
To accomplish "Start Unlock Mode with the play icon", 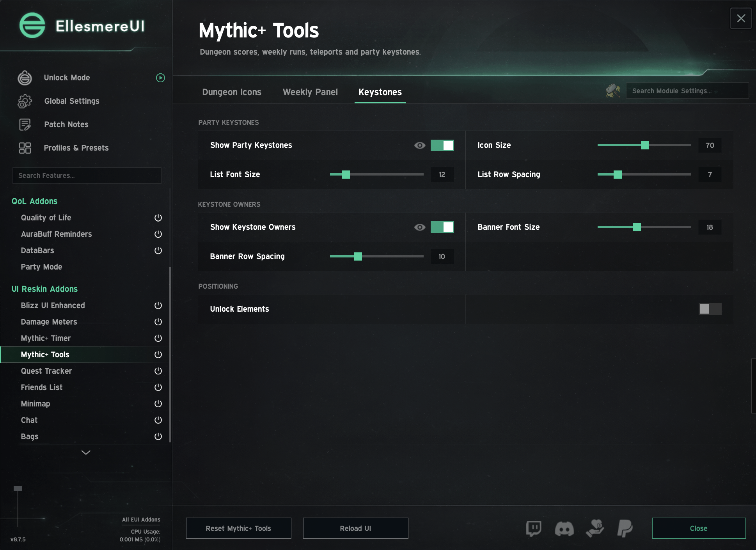I will click(160, 78).
